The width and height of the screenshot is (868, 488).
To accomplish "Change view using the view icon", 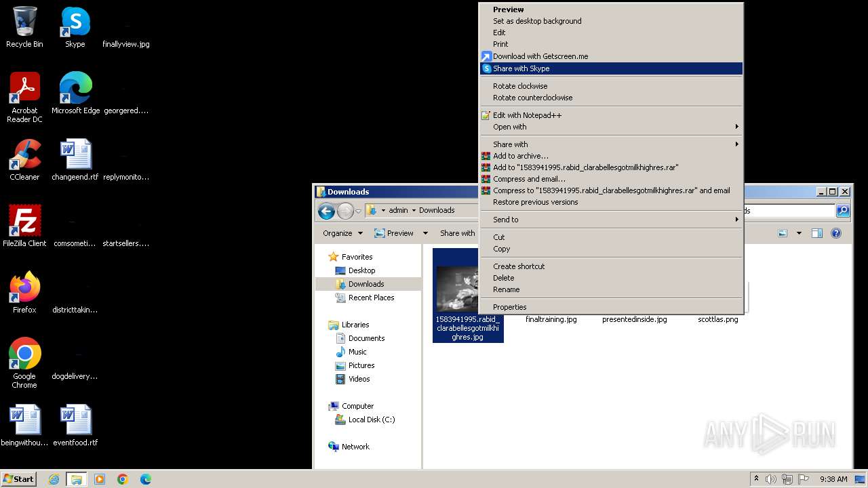I will click(x=783, y=233).
